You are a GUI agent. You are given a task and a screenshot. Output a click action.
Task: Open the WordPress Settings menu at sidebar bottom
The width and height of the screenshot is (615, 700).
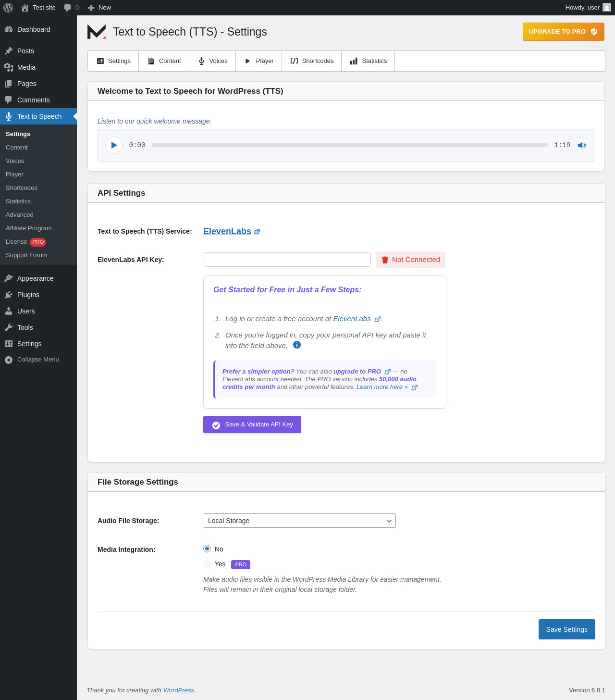tap(38, 344)
